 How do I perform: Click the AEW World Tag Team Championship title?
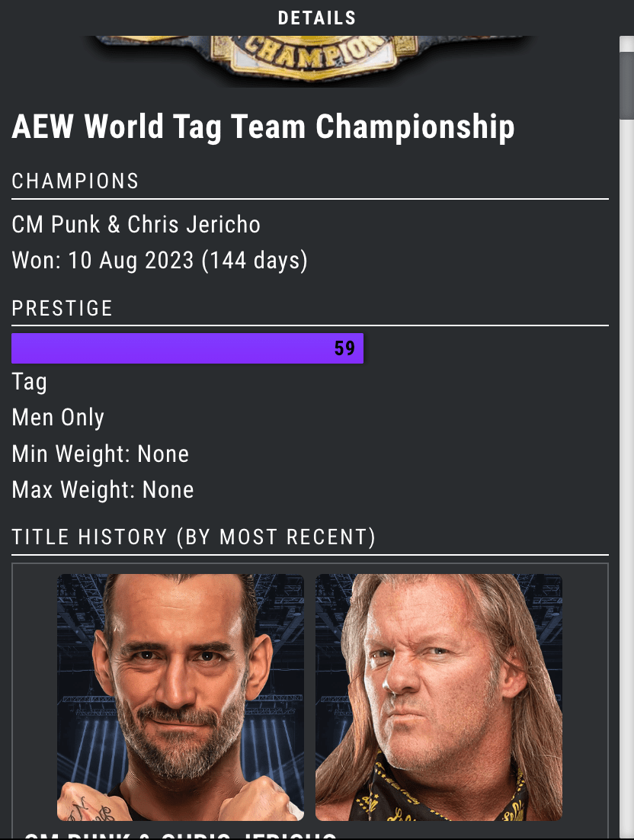click(262, 127)
